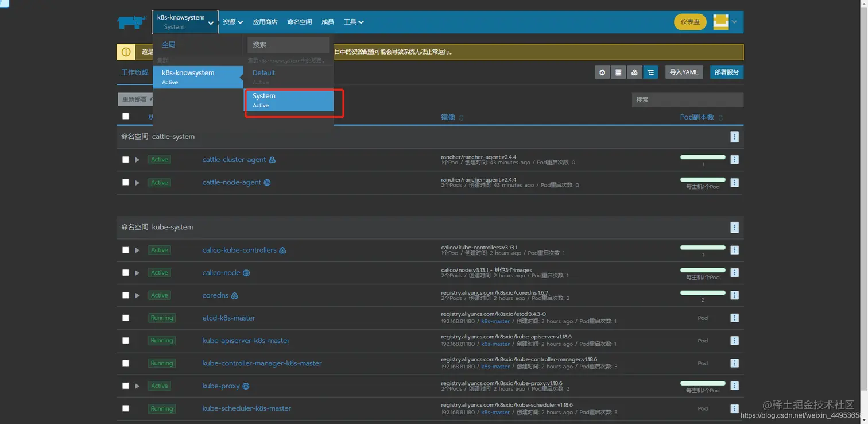Open 成员 in the top navigation
This screenshot has height=424, width=868.
(328, 22)
